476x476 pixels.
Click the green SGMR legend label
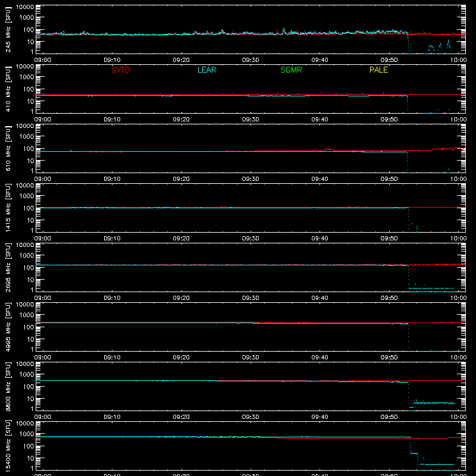coord(291,70)
